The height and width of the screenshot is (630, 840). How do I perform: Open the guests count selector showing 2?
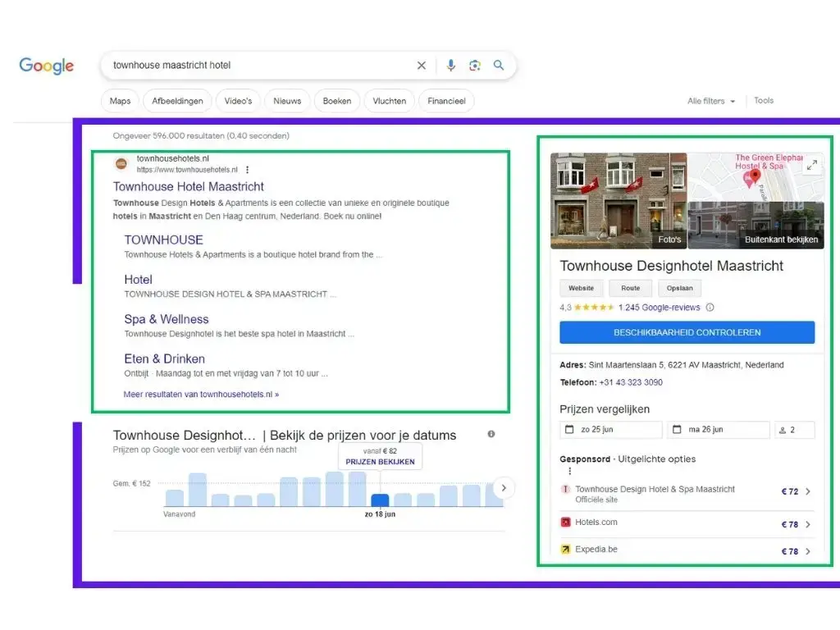[x=794, y=430]
